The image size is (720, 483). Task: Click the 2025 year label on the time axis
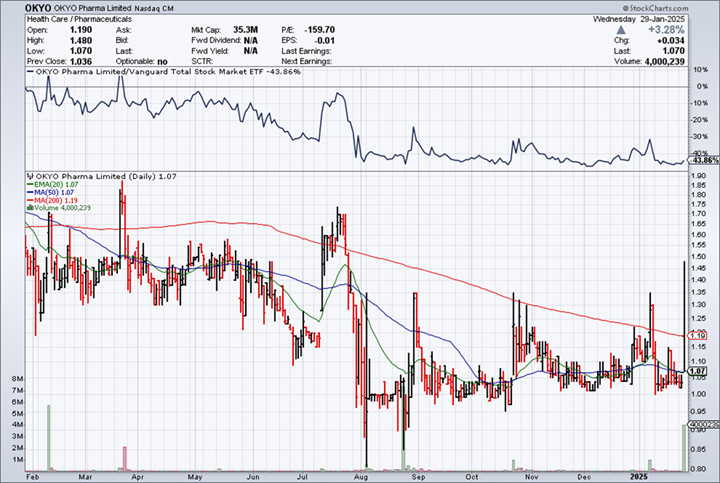(639, 477)
